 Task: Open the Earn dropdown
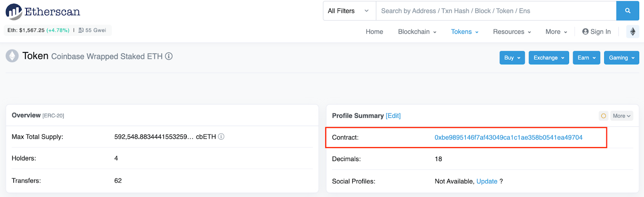pos(586,58)
